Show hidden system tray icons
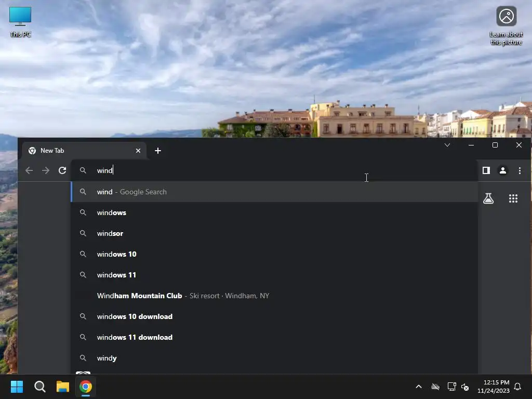This screenshot has width=532, height=399. (419, 387)
